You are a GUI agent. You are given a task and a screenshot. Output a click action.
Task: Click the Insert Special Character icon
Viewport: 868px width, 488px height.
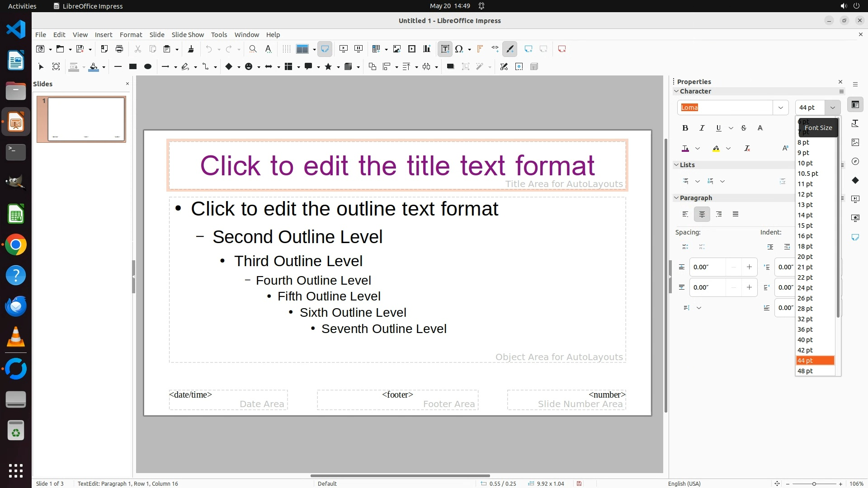(459, 49)
